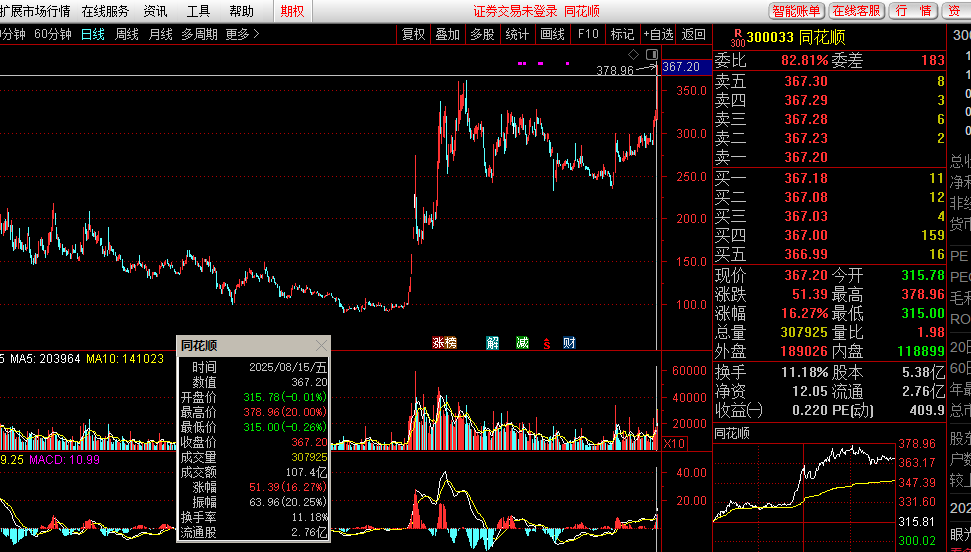Click the 卖一 367.20 order row

[x=830, y=157]
